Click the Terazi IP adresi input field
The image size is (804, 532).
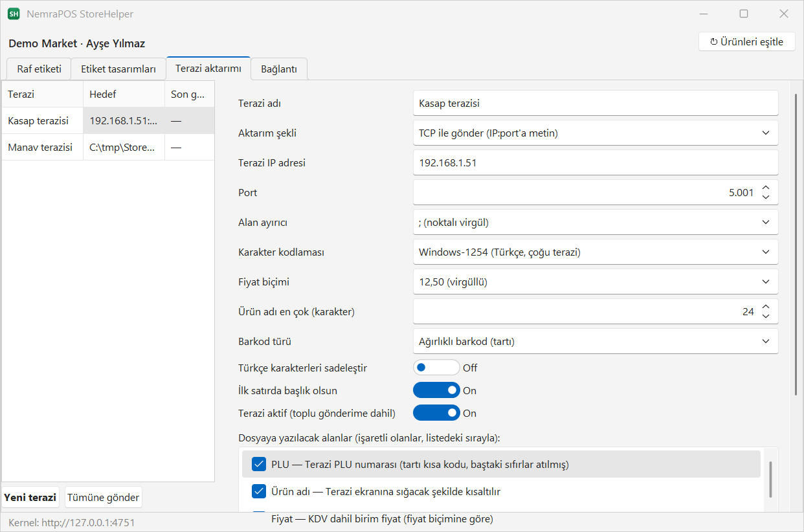pos(596,162)
